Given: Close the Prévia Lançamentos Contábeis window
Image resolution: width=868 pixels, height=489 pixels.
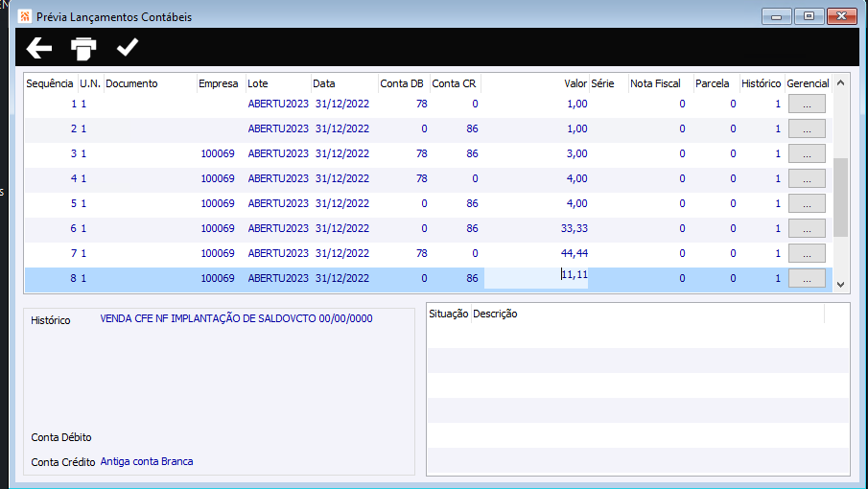Looking at the screenshot, I should (x=841, y=16).
